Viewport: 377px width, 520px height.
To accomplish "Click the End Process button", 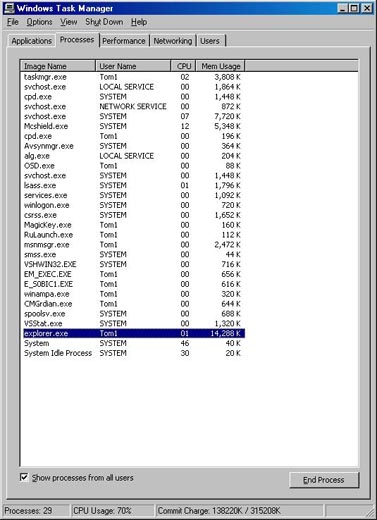I will [x=324, y=480].
